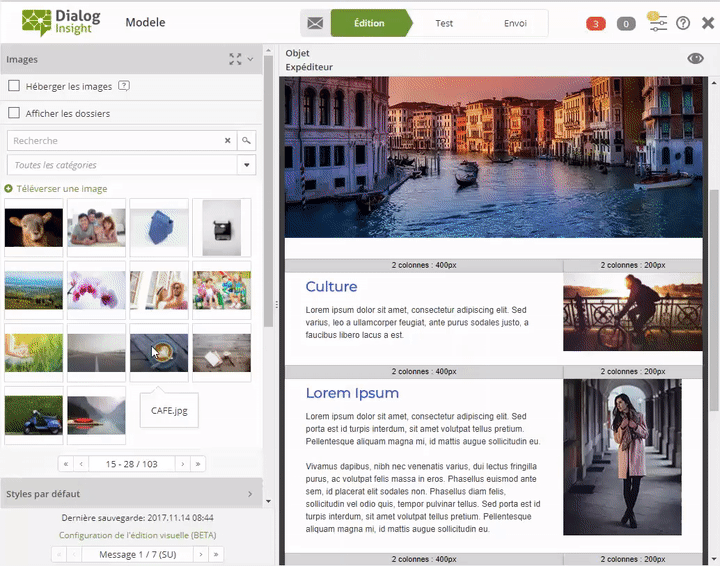Viewport: 720px width, 566px height.
Task: Clear the Recherche search field
Action: tap(227, 140)
